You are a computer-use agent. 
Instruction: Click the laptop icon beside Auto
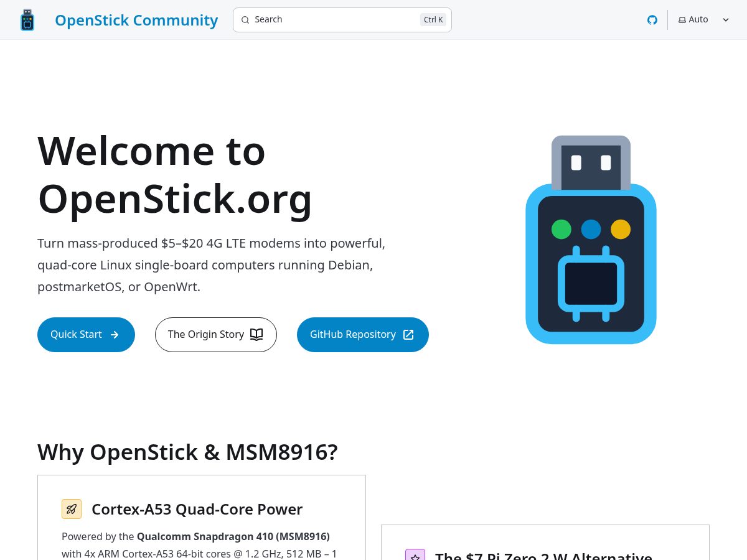[682, 20]
